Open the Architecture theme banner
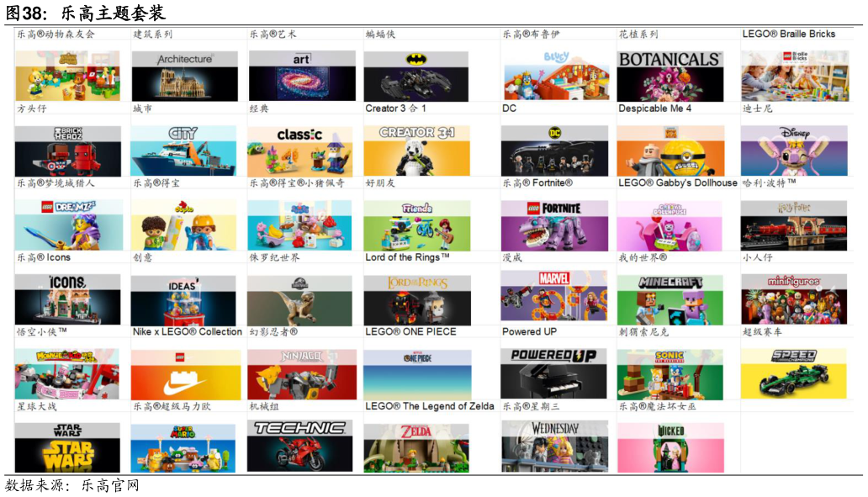The image size is (868, 497). tap(184, 76)
